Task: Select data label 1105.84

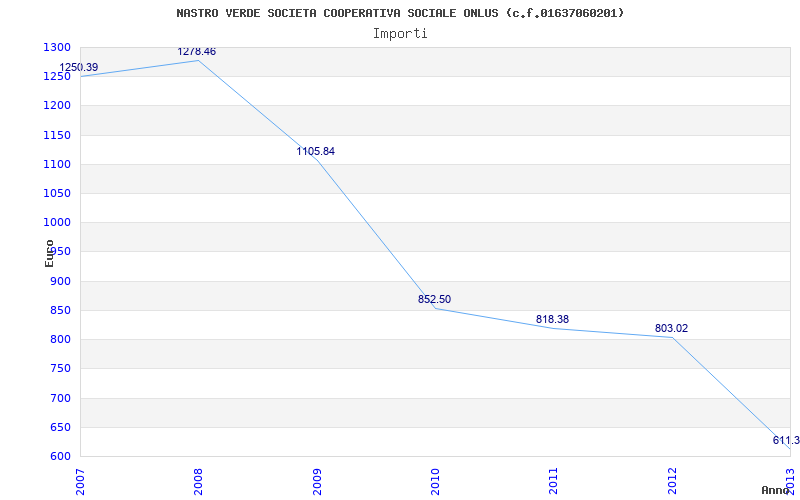Action: [315, 152]
